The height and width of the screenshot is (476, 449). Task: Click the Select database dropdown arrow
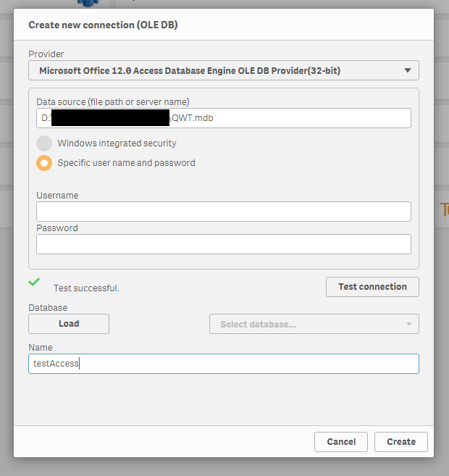point(409,324)
